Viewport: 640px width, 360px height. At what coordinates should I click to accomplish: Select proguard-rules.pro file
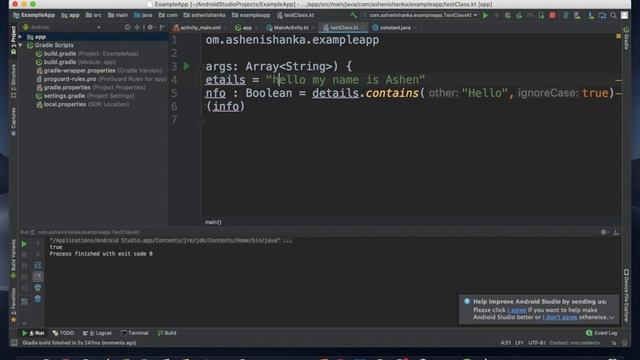[102, 79]
